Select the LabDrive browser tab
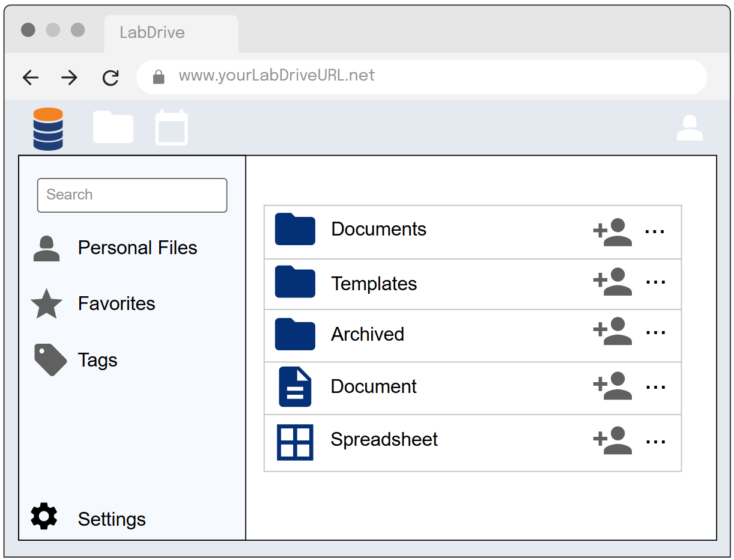The height and width of the screenshot is (560, 734). point(171,33)
